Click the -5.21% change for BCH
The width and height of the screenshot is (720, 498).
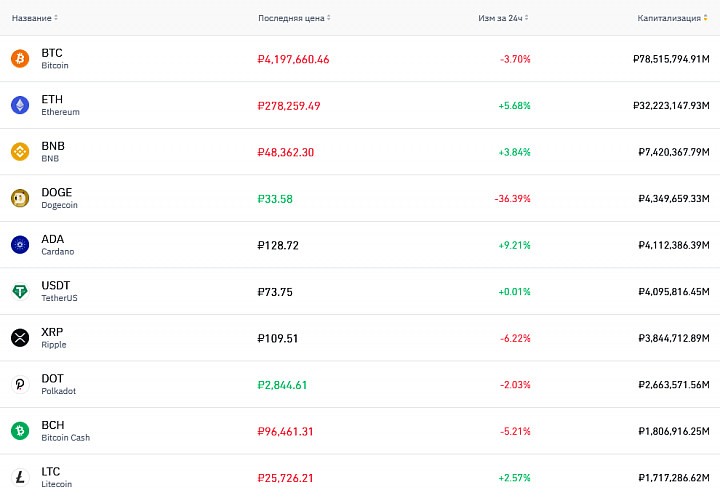515,431
